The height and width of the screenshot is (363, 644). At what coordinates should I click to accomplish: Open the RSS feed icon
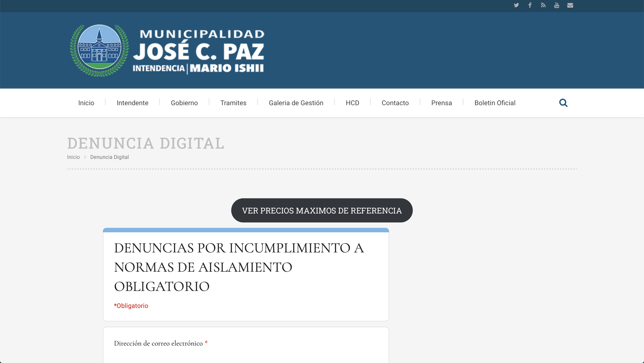543,5
